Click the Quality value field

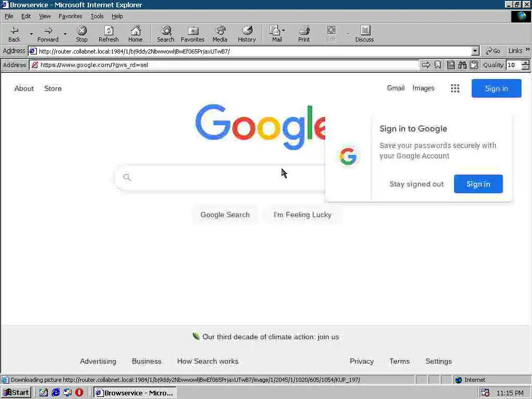513,65
